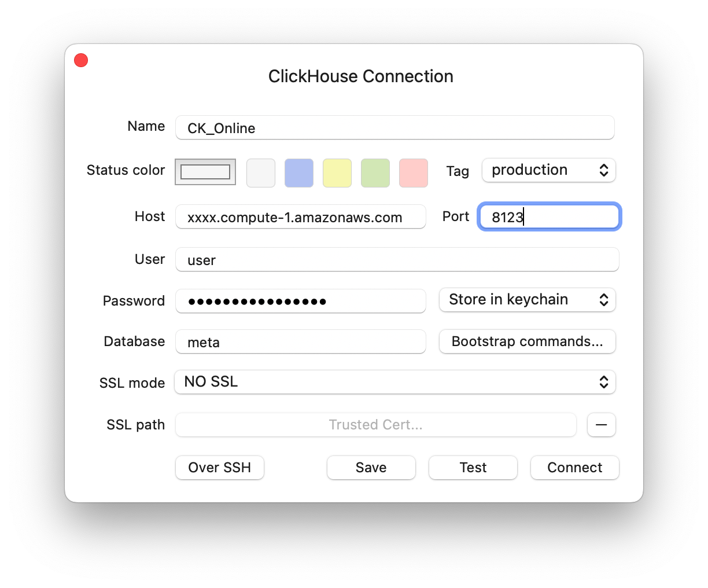This screenshot has height=588, width=708.
Task: Click the Host field with amazonaws address
Action: point(300,217)
